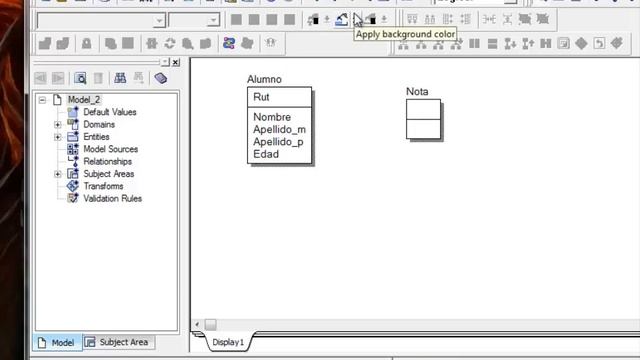Select the Entities label in the tree

tap(96, 137)
